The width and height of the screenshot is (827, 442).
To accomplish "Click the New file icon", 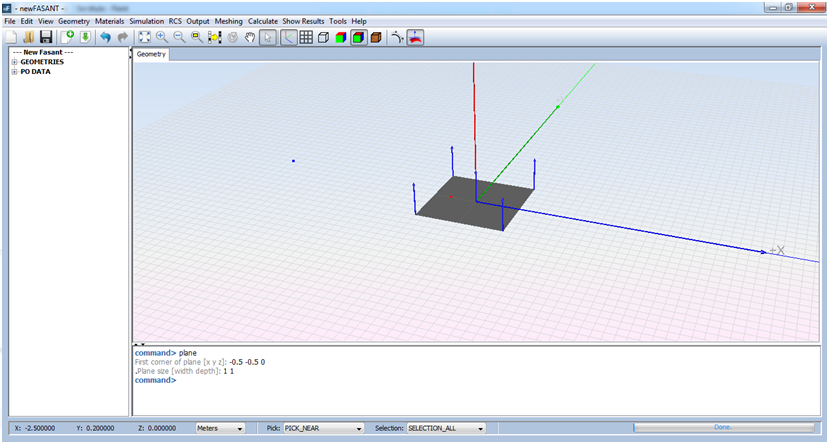I will (11, 37).
